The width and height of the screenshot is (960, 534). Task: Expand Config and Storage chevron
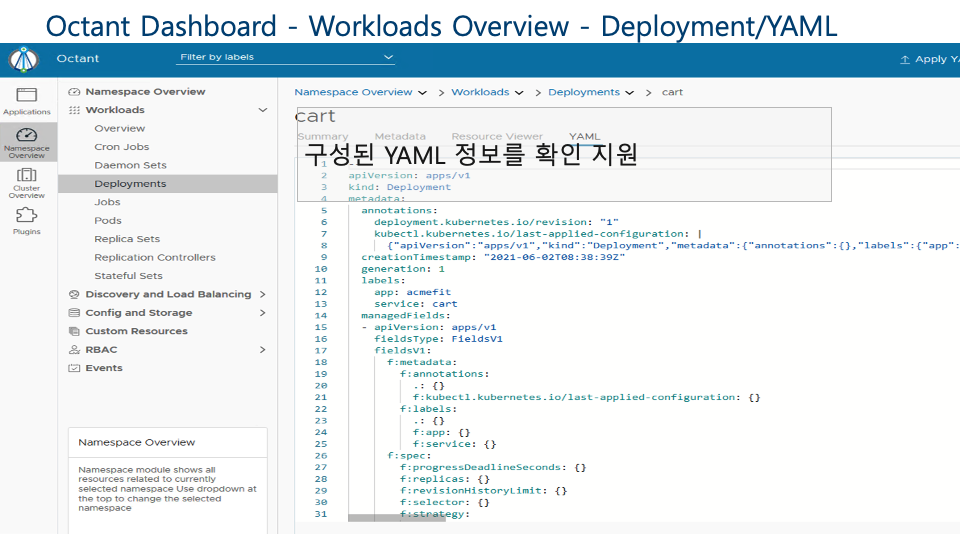[263, 313]
